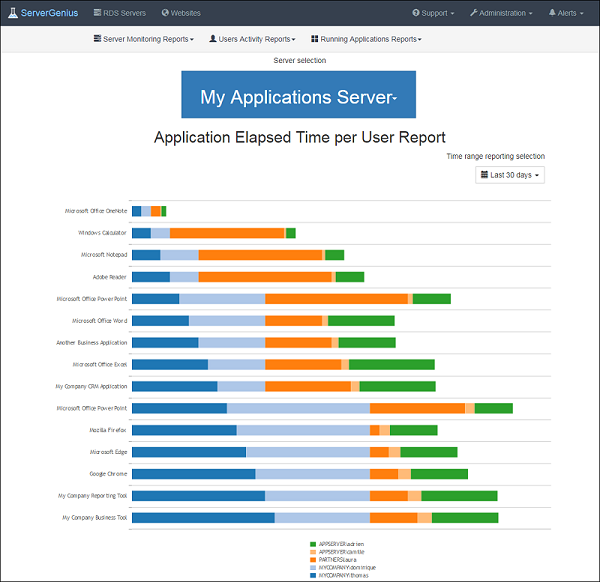
Task: Click the Microsoft Edge axis label
Action: [108, 452]
